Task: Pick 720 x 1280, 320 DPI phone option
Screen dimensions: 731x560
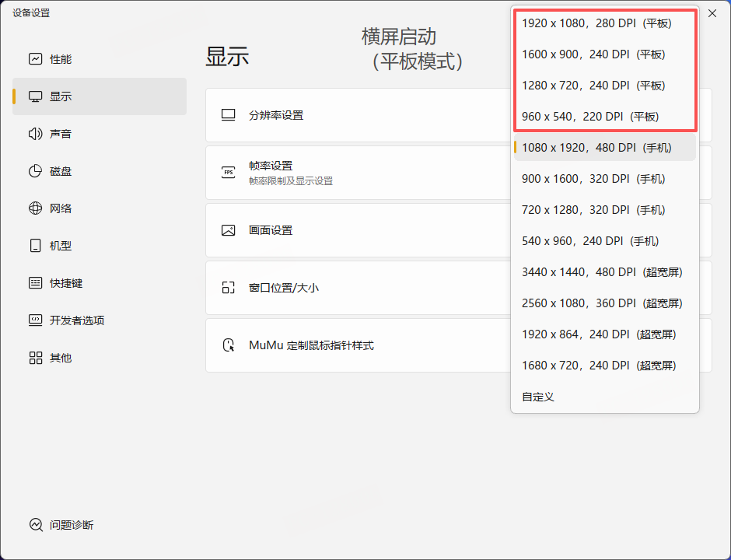Action: tap(605, 210)
